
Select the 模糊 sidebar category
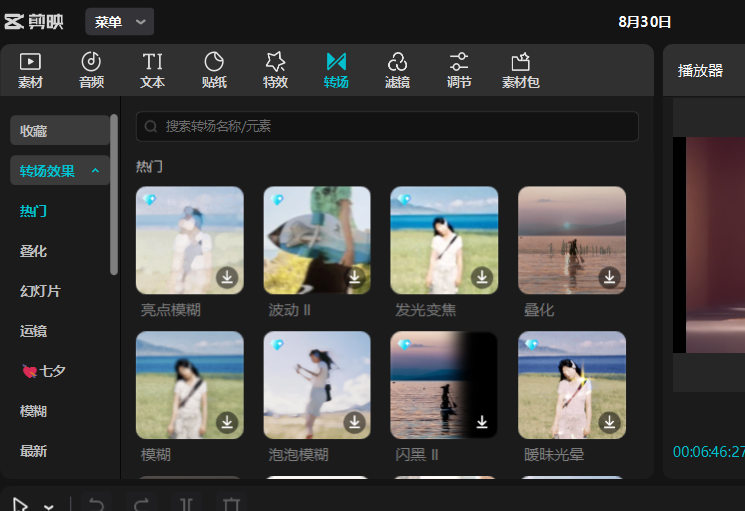click(33, 411)
